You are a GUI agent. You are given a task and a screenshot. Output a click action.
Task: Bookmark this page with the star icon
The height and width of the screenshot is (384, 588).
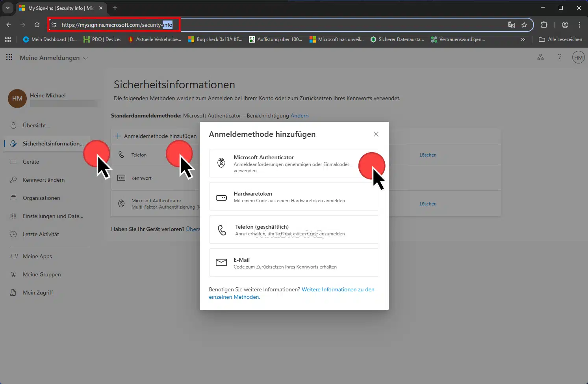524,25
